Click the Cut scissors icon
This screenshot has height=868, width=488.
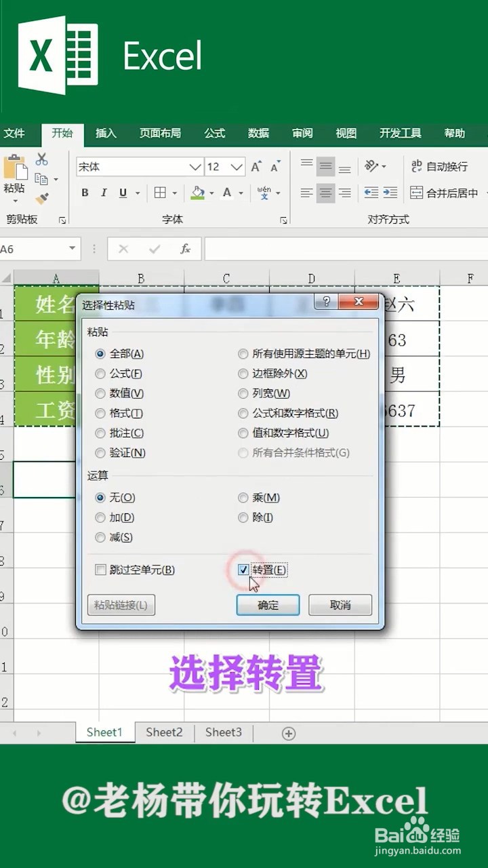pos(42,159)
